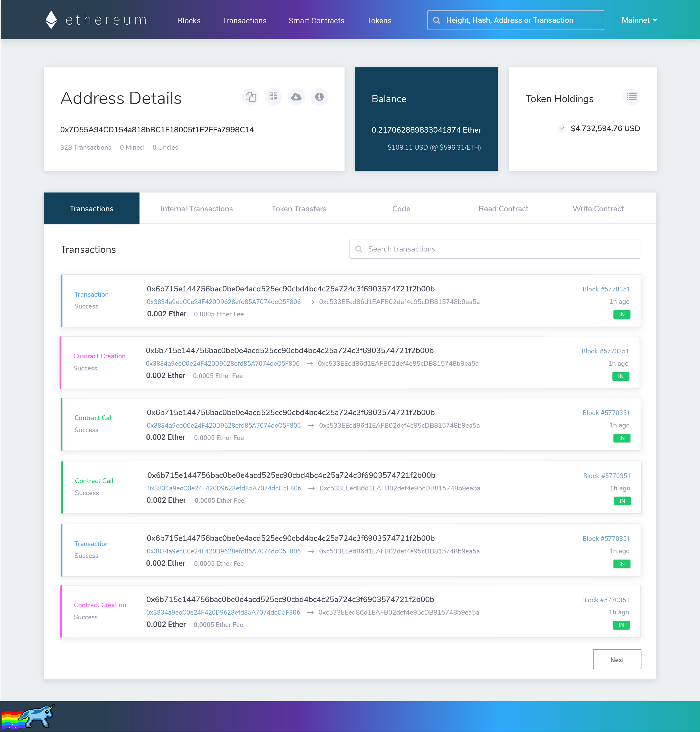The image size is (700, 732).
Task: Toggle the IN badge on the first transaction
Action: click(x=622, y=314)
